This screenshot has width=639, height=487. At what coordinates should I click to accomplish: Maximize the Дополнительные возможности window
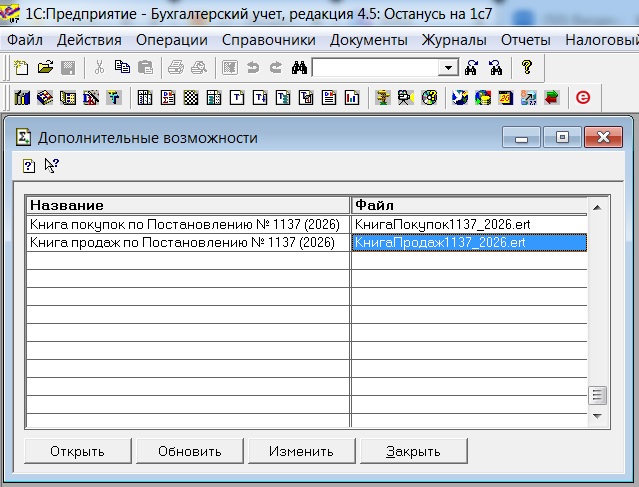point(562,137)
